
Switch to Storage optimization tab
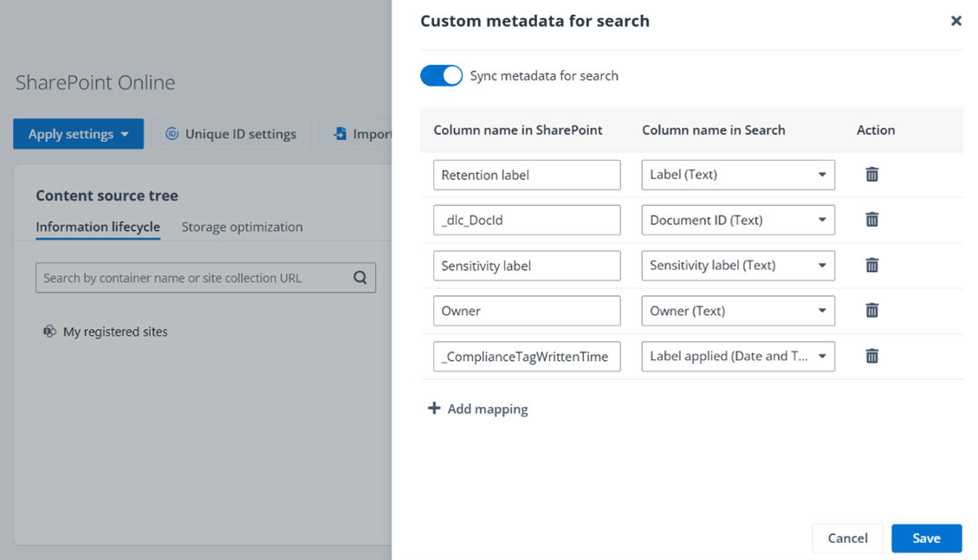click(242, 227)
